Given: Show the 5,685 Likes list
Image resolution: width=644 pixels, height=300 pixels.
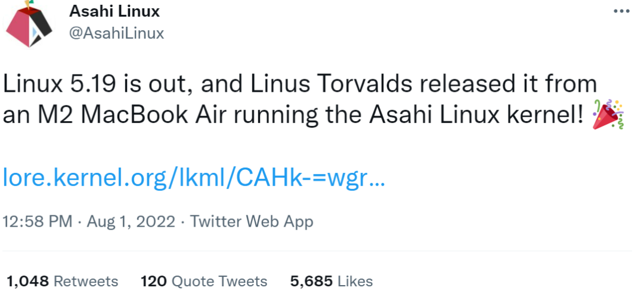Looking at the screenshot, I should point(331,281).
